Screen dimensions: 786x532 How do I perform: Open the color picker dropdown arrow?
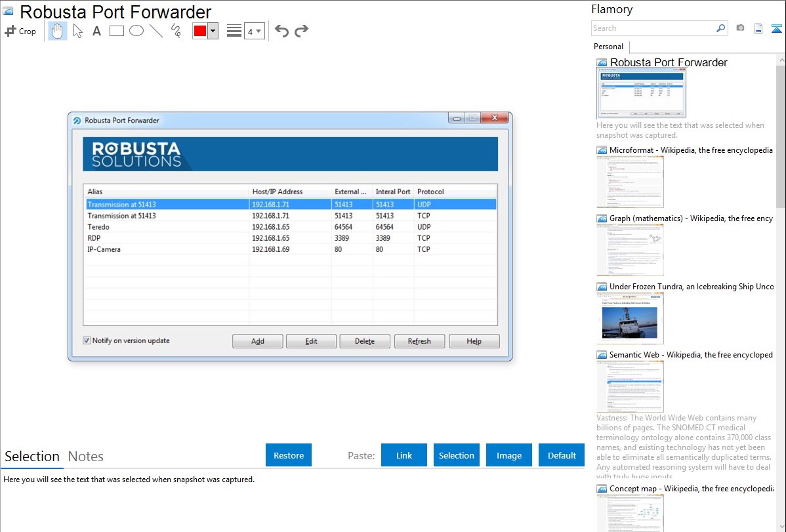tap(213, 31)
